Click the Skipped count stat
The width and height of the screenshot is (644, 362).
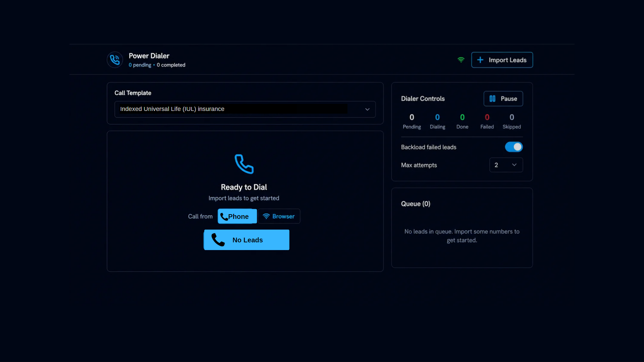pos(512,121)
